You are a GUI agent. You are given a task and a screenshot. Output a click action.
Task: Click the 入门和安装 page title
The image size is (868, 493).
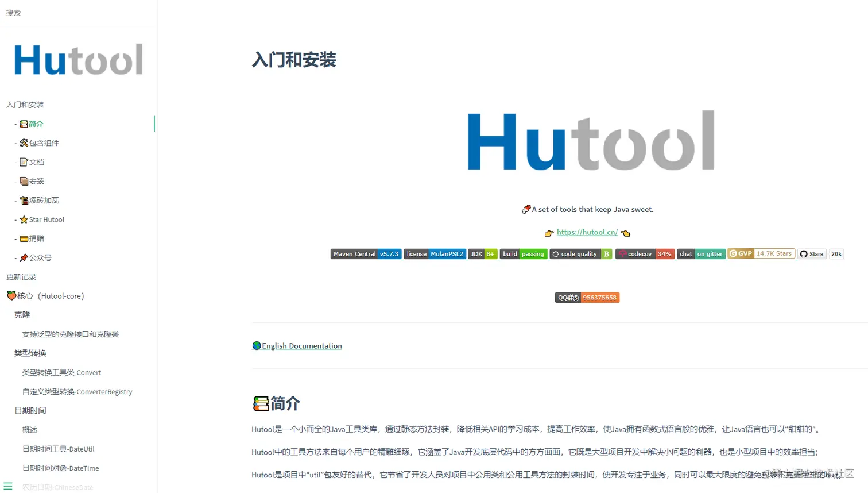coord(294,60)
